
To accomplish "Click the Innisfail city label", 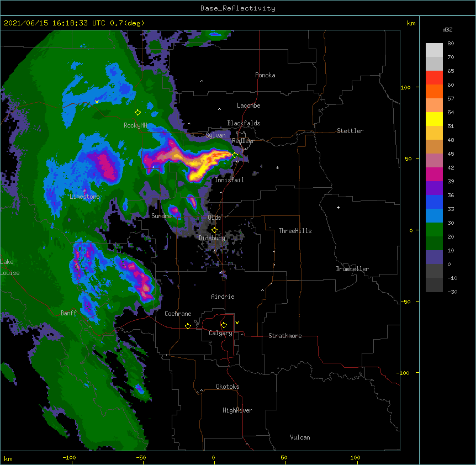I will pyautogui.click(x=229, y=180).
